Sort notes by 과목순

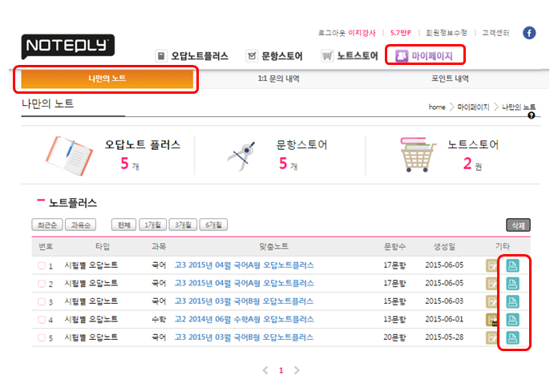click(80, 224)
